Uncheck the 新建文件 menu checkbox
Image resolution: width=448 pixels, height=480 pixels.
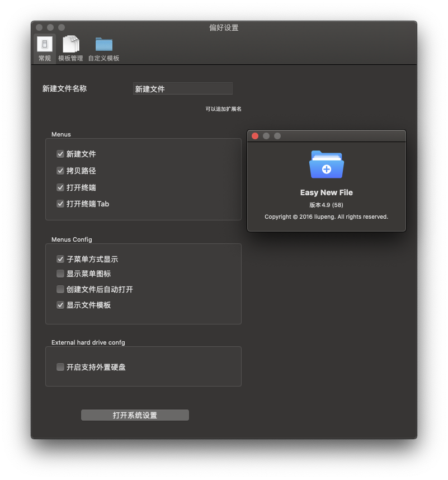pos(60,154)
